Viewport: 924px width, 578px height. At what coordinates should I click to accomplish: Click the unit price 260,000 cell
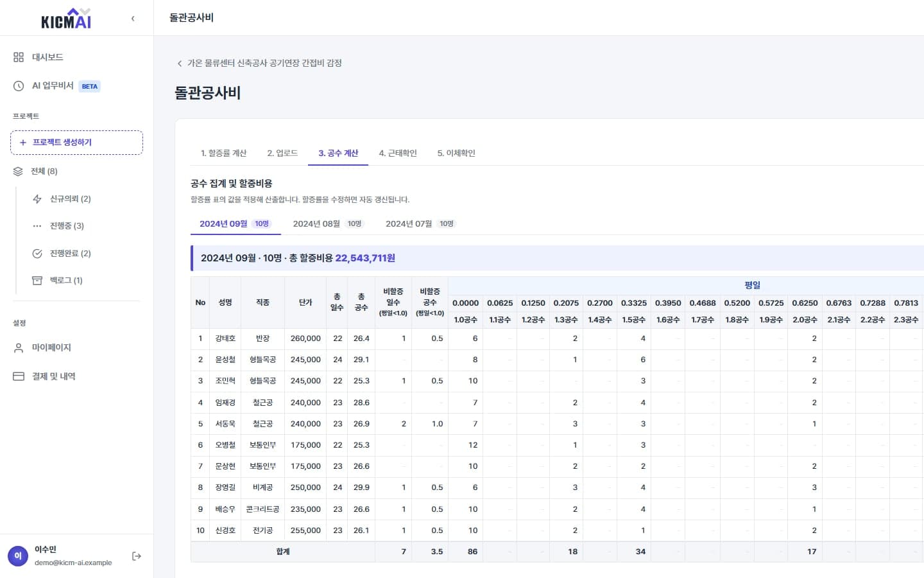(x=305, y=338)
